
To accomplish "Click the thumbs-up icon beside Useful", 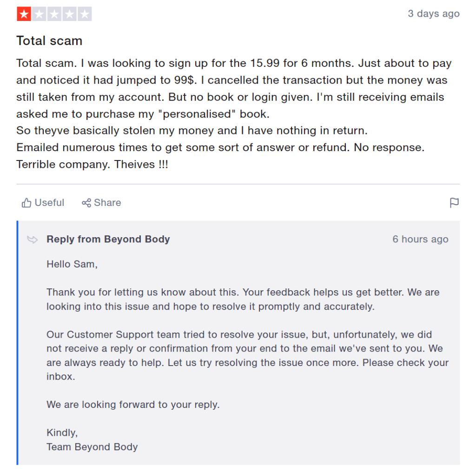I will click(x=26, y=203).
